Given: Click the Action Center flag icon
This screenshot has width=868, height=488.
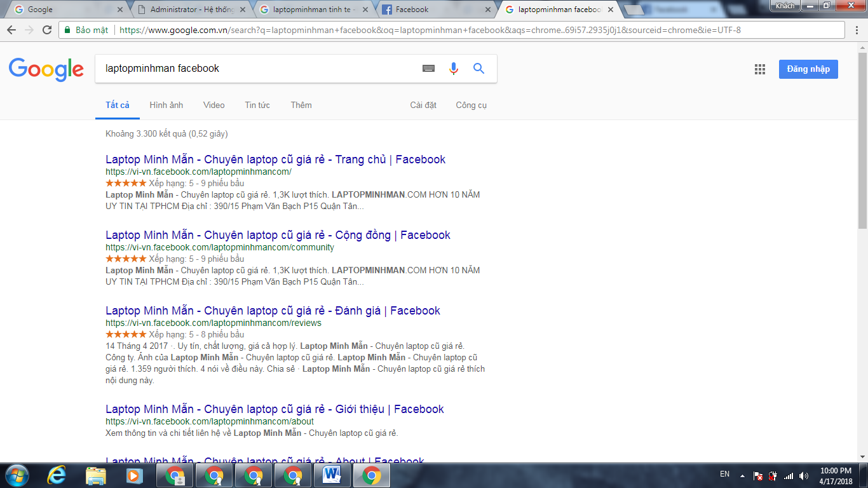Looking at the screenshot, I should click(758, 475).
